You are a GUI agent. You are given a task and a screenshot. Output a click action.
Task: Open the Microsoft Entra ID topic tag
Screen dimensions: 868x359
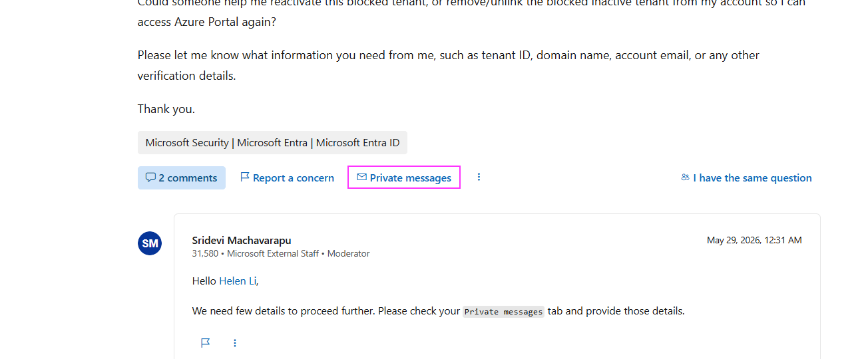point(272,142)
